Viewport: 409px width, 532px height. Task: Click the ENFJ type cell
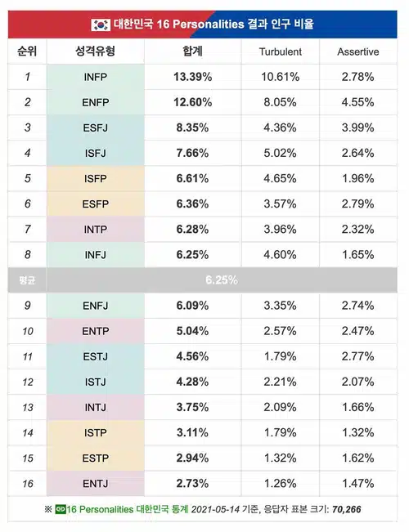point(96,306)
